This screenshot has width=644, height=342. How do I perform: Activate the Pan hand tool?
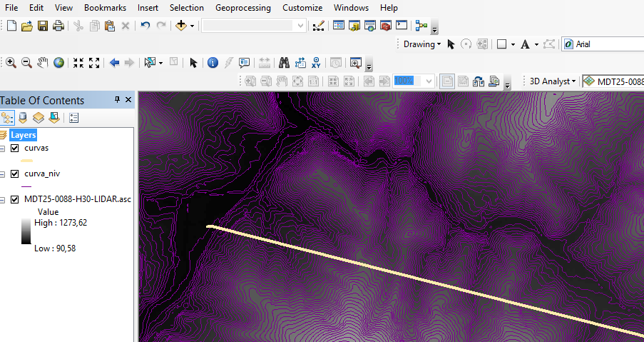point(42,63)
